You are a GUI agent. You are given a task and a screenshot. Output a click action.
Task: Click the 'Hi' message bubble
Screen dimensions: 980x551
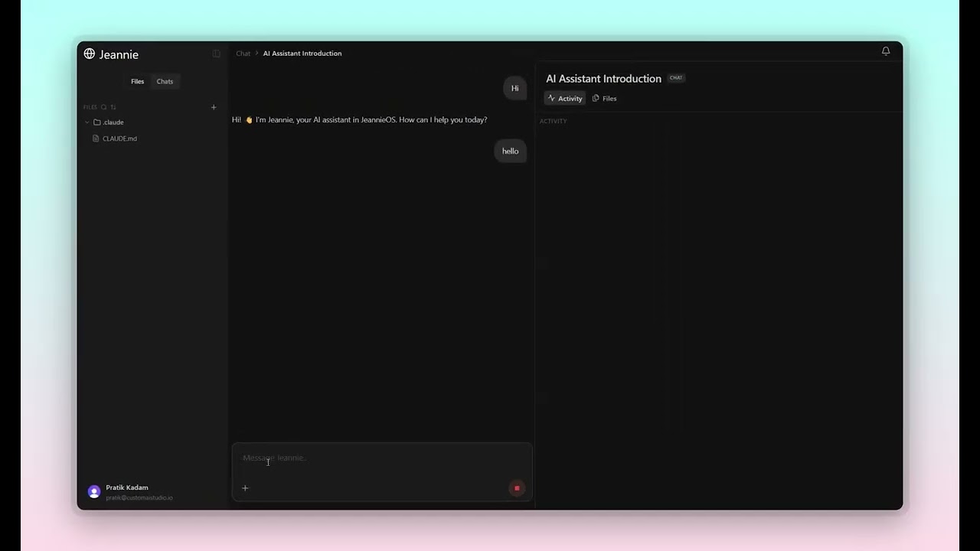(x=514, y=88)
